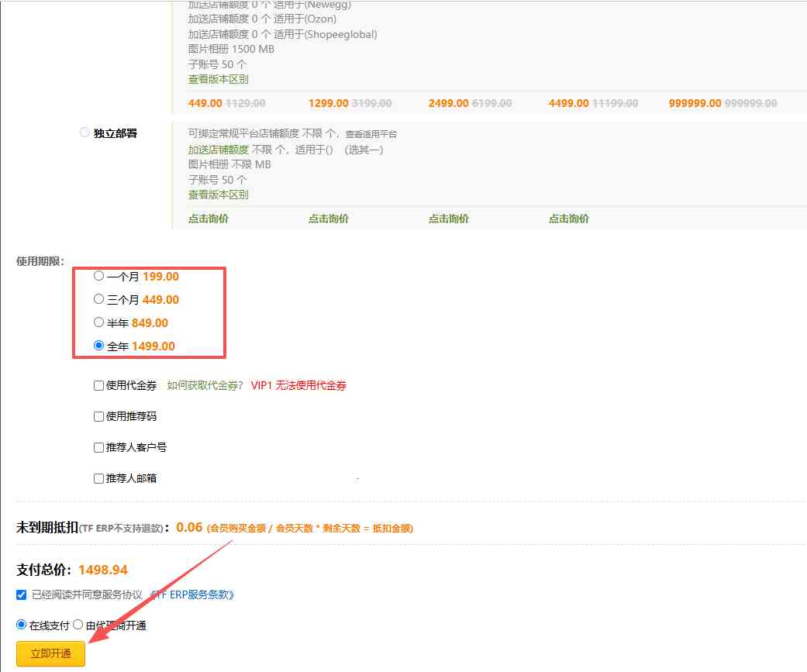The image size is (807, 672).
Task: Select the 三个月 449.00 plan
Action: click(99, 299)
